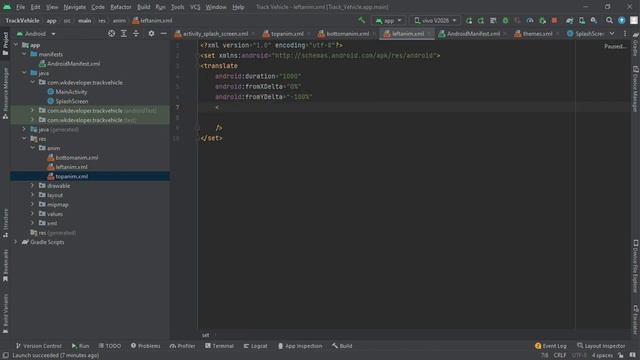Toggle Bookmarks tool window in left sidebar

click(x=5, y=265)
